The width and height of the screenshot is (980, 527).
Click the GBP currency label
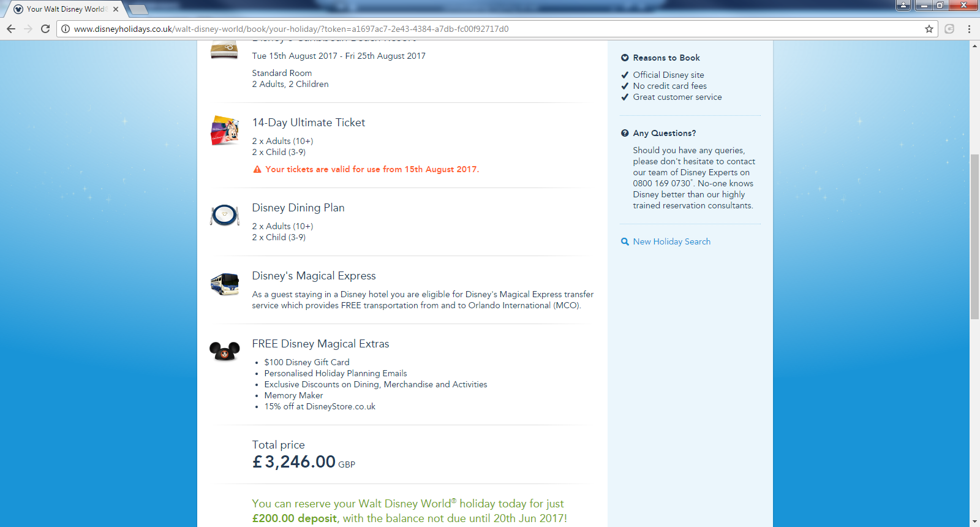tap(347, 464)
